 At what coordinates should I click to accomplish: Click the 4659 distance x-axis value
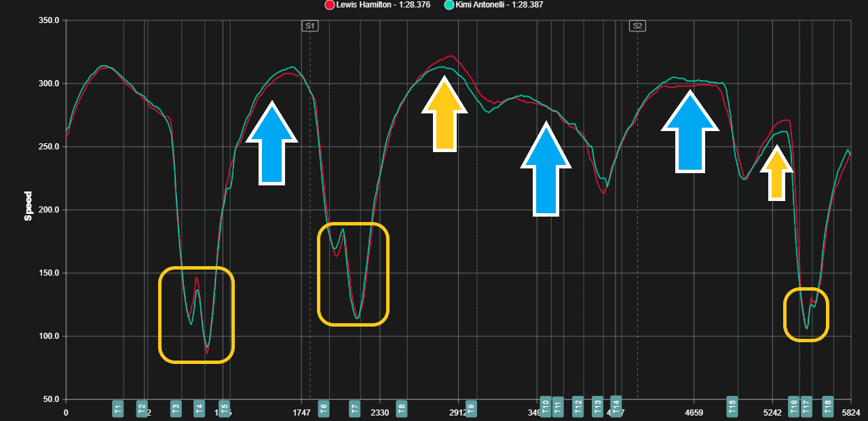pos(694,412)
